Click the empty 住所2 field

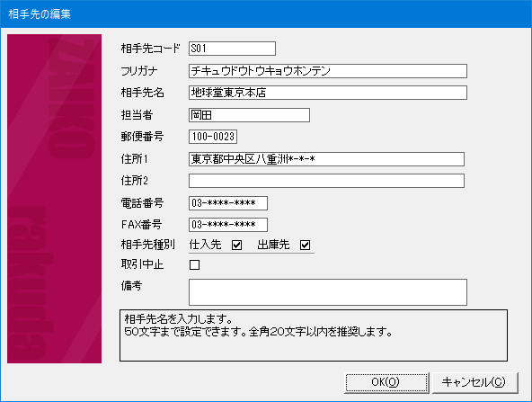coord(326,181)
